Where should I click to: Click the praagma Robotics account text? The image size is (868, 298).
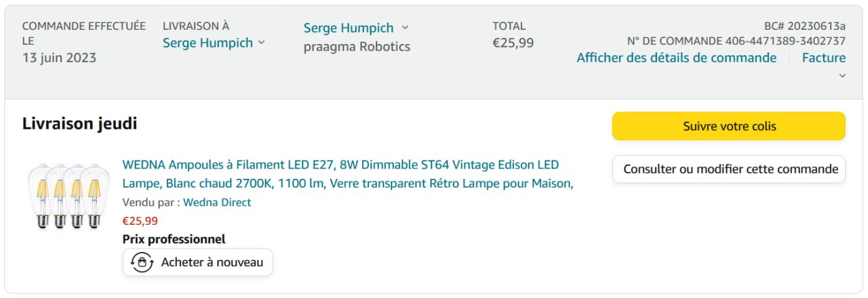(x=357, y=47)
